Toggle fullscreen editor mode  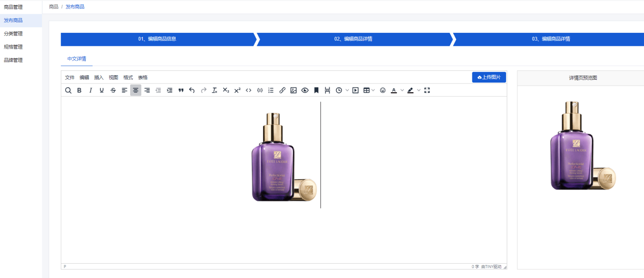[427, 90]
